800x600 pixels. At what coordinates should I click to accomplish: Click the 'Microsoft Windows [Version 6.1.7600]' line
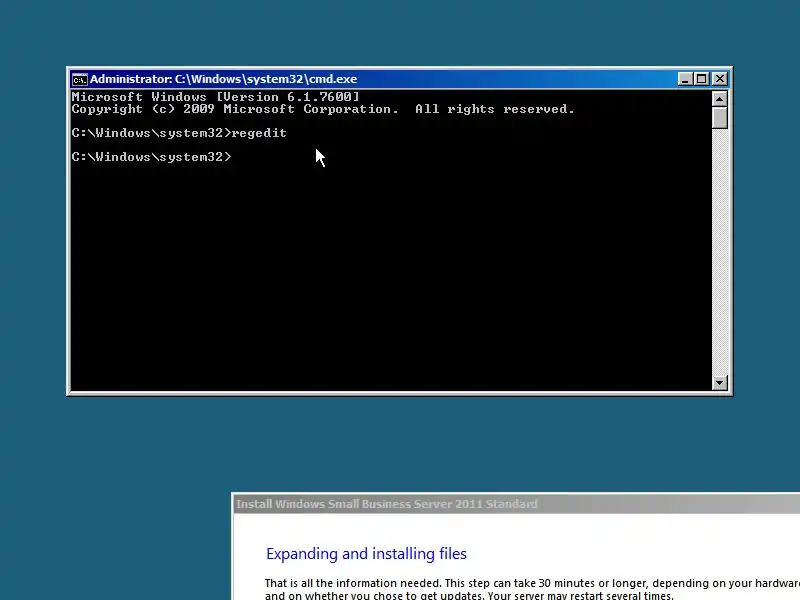(x=215, y=97)
